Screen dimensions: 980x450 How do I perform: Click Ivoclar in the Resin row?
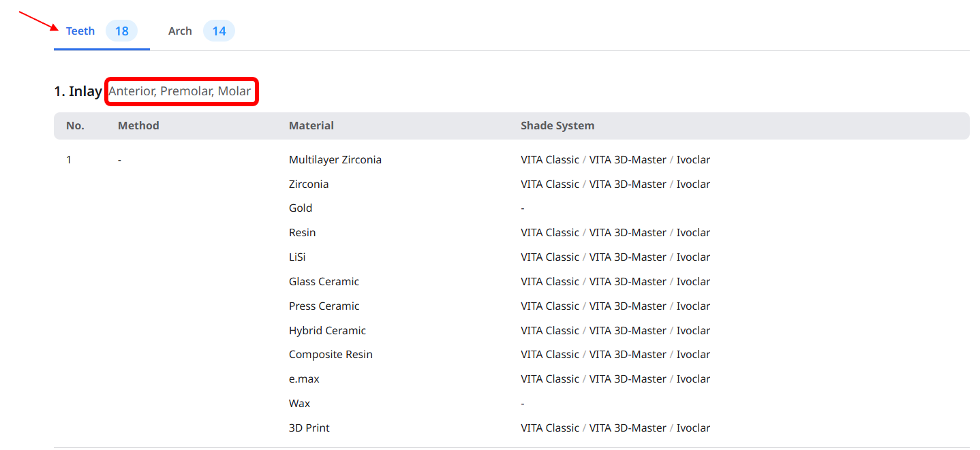[693, 233]
